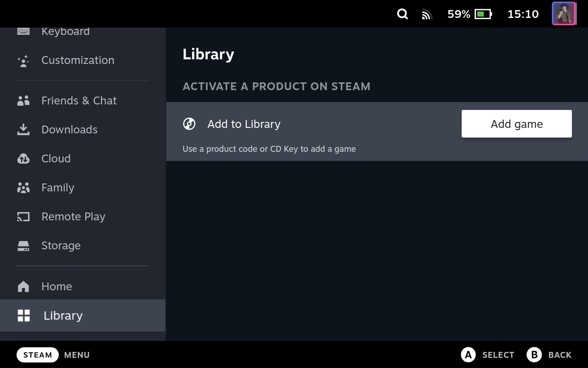This screenshot has height=368, width=588.
Task: Click the Friends & Chat people icon
Action: click(23, 101)
